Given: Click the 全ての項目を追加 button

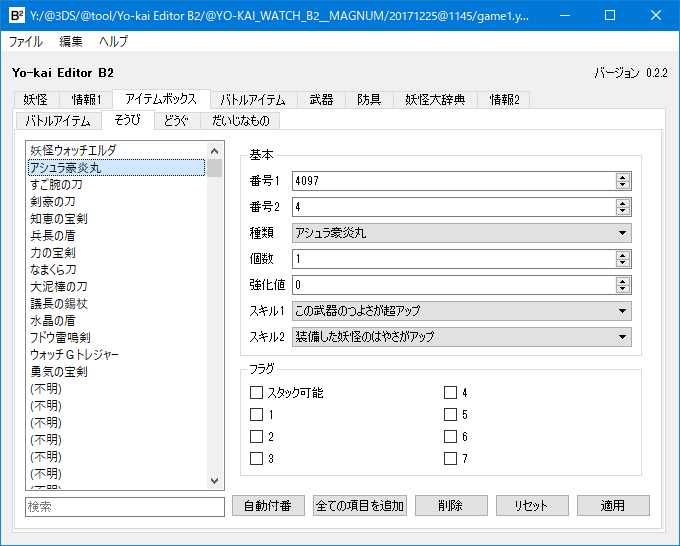Looking at the screenshot, I should coord(360,506).
